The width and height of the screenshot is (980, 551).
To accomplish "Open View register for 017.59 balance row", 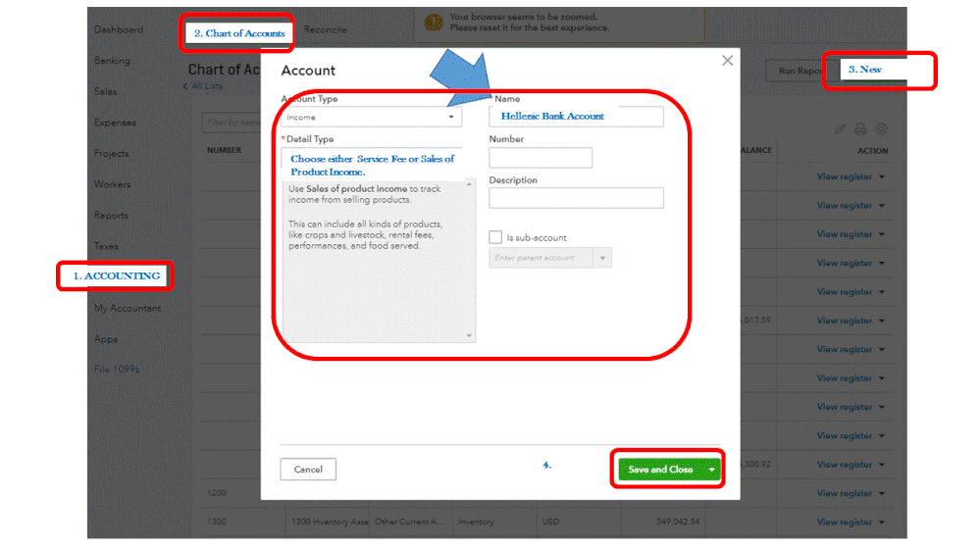I will (x=845, y=321).
